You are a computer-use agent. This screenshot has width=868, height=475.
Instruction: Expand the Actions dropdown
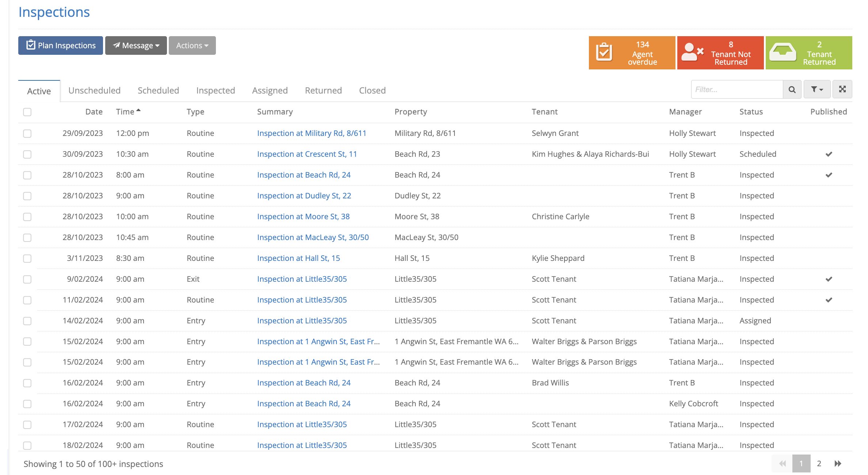click(x=192, y=45)
